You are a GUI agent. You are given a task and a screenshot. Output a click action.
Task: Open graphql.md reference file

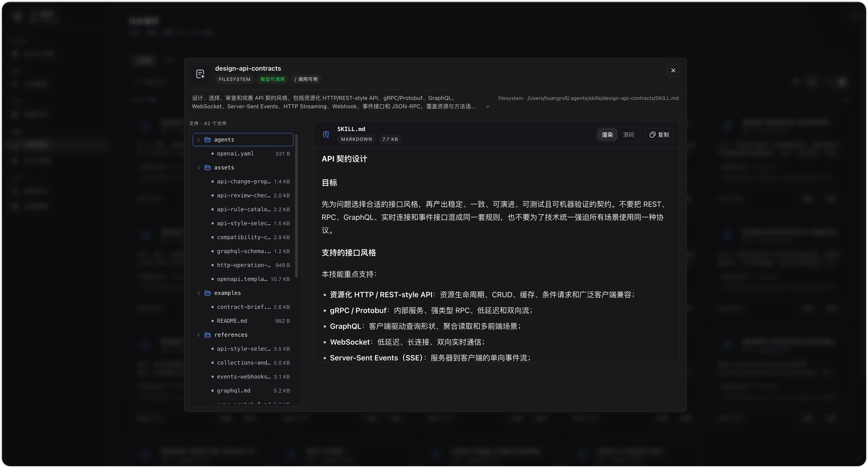[243, 391]
